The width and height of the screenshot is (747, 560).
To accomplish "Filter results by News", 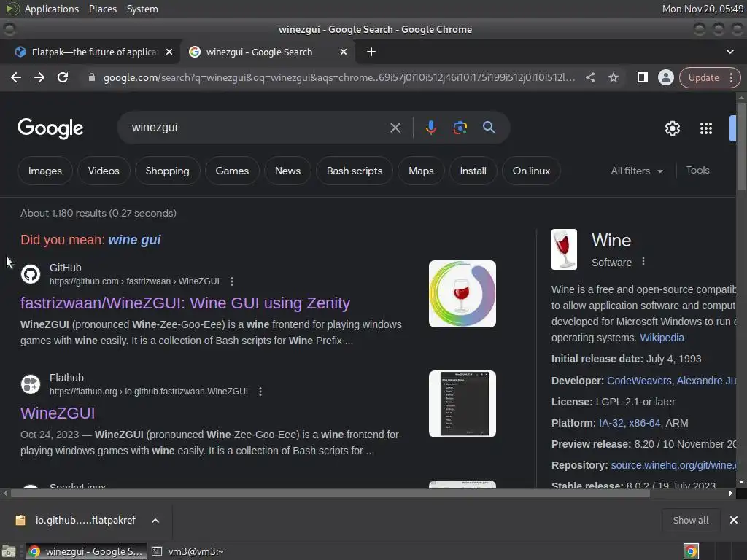I will (287, 171).
